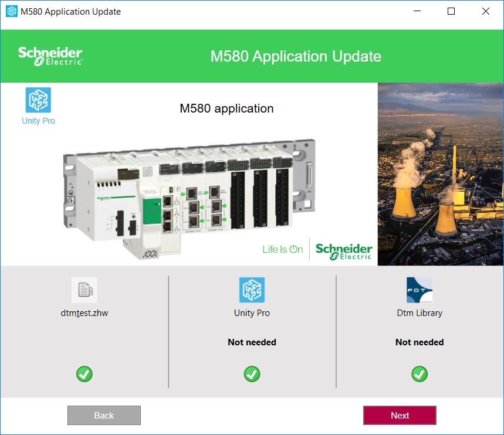The image size is (504, 435).
Task: Click the Schneider Electric logo in the green header
Action: click(x=50, y=56)
